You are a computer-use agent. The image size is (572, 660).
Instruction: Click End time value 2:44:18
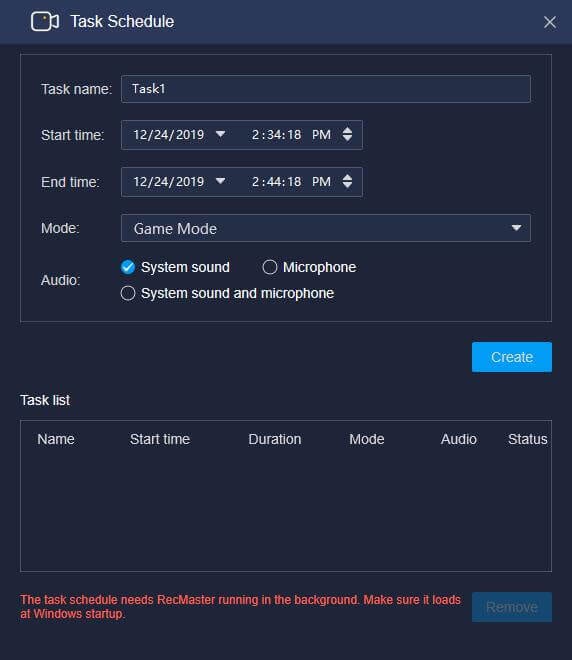click(277, 182)
